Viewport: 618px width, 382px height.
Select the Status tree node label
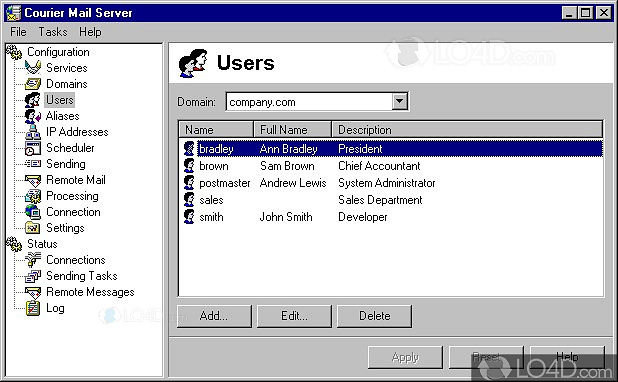click(x=42, y=244)
